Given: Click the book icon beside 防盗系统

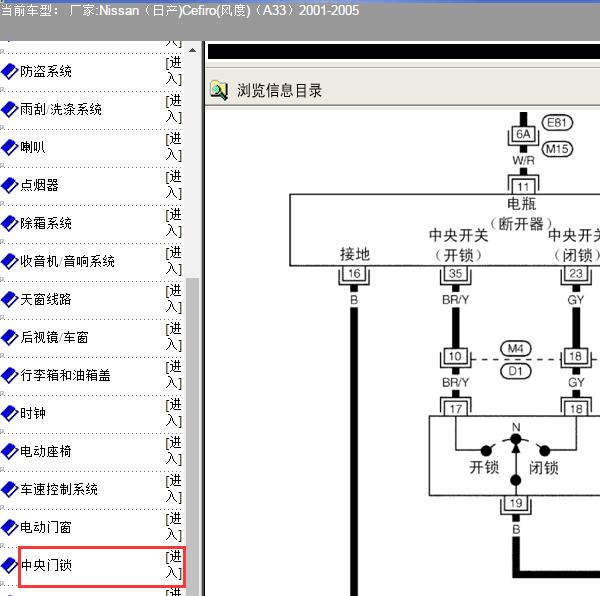Looking at the screenshot, I should (10, 72).
